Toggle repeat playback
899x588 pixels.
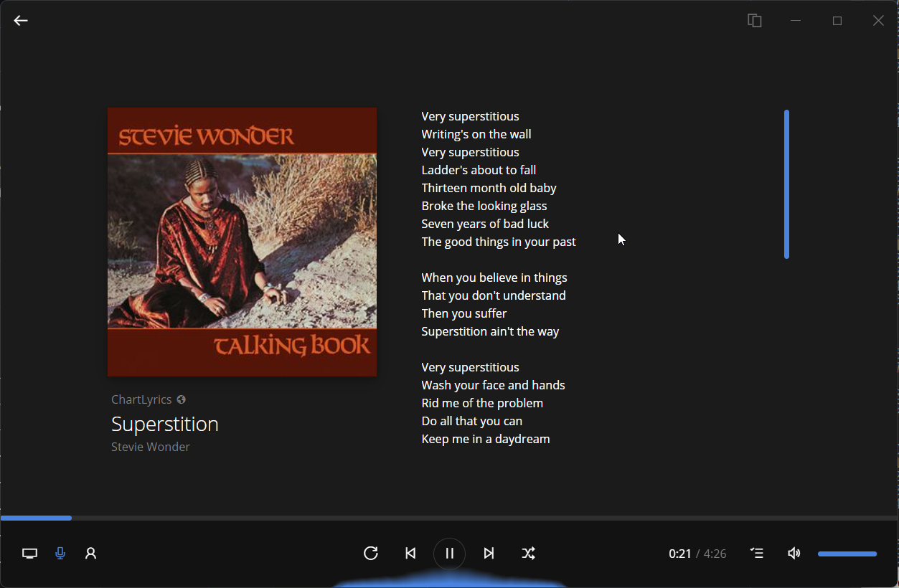tap(370, 553)
